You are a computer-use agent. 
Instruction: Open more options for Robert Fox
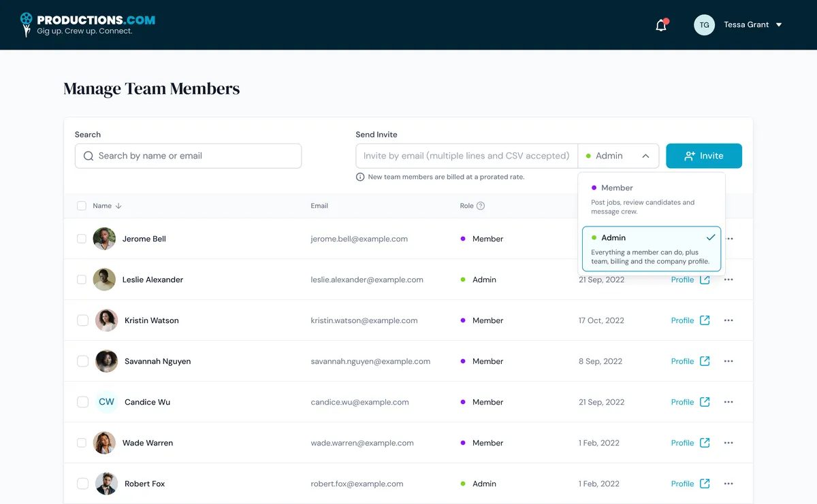728,484
